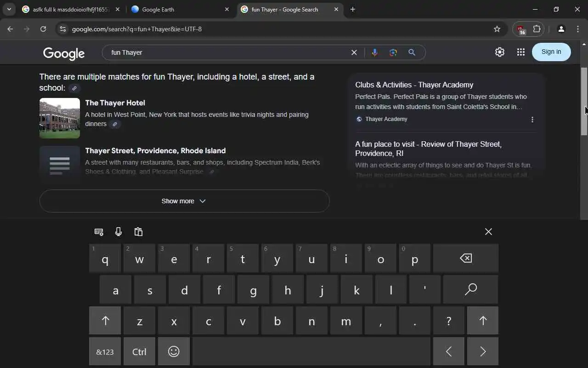Open the extension with badge 16
Screen dimensions: 588x368
(x=521, y=29)
